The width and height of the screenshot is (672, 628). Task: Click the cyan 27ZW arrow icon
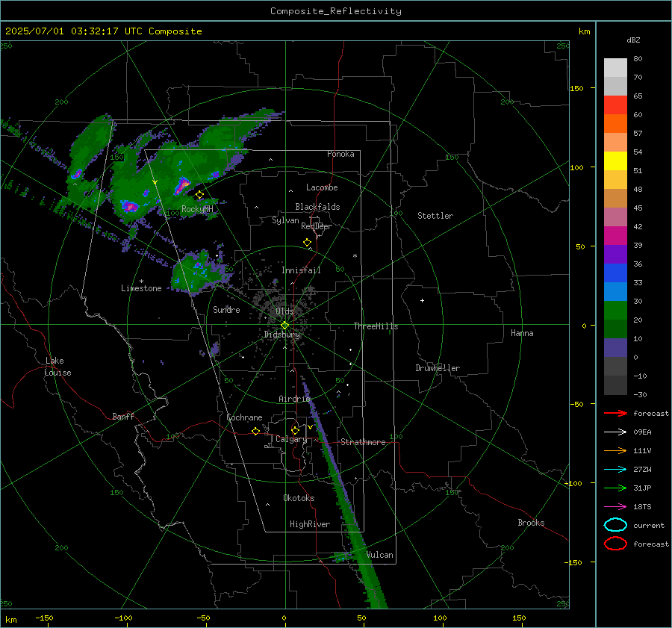[x=615, y=470]
